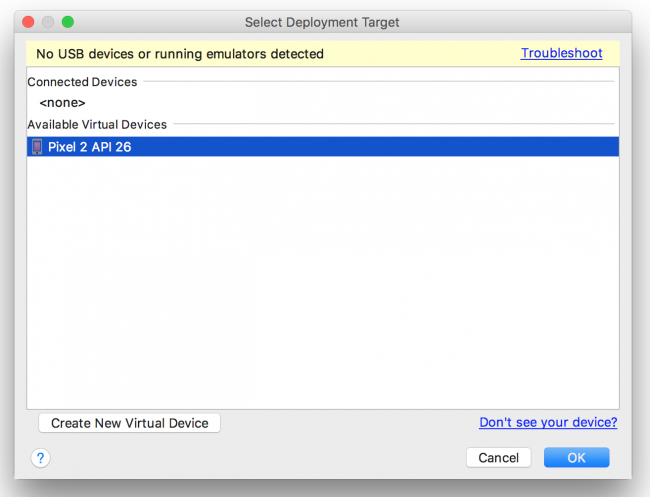Click the Connected Devices section header
The width and height of the screenshot is (650, 497).
tap(82, 82)
